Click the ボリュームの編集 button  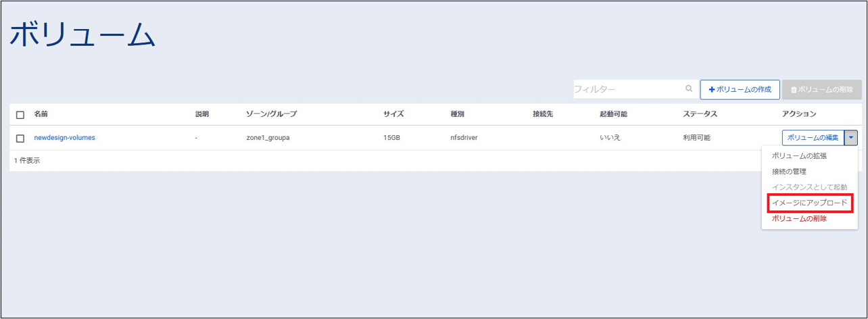click(813, 137)
